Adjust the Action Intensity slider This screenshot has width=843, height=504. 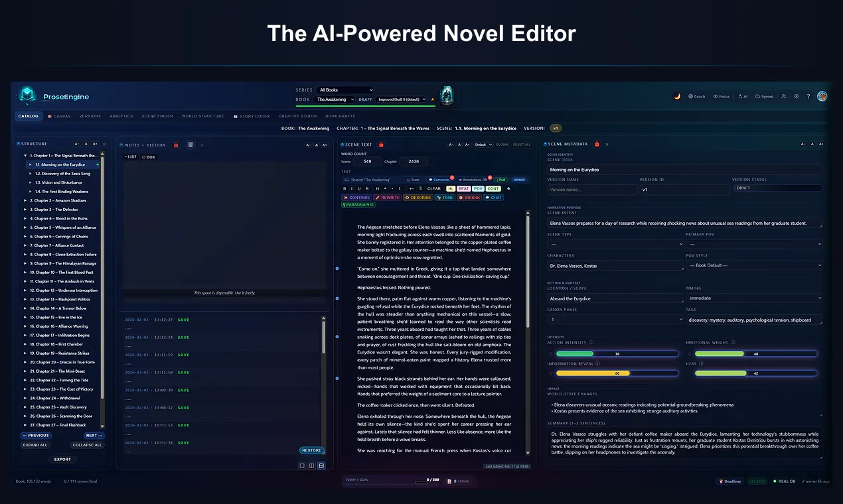pyautogui.click(x=617, y=353)
